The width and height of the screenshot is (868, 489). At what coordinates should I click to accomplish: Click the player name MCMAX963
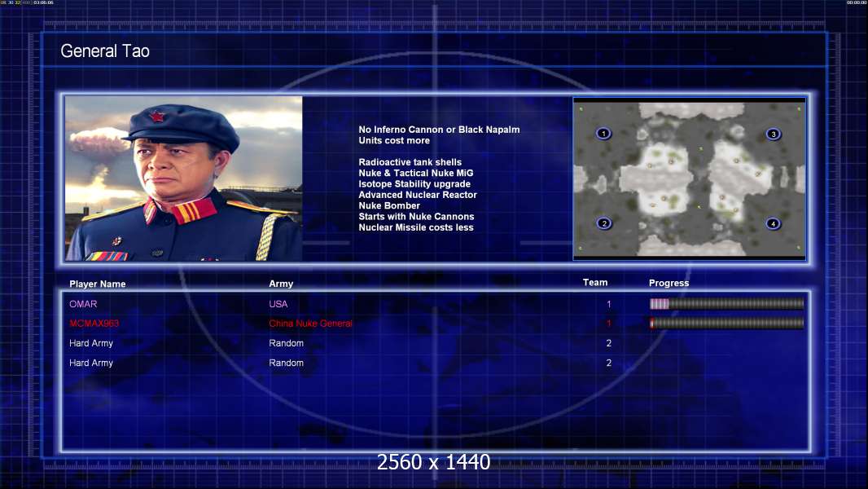coord(94,324)
